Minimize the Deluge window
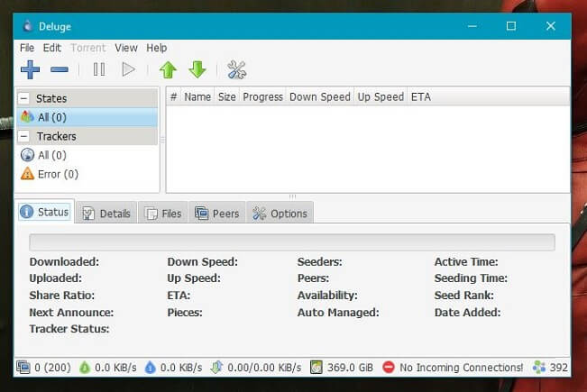The height and width of the screenshot is (392, 587). [x=472, y=26]
